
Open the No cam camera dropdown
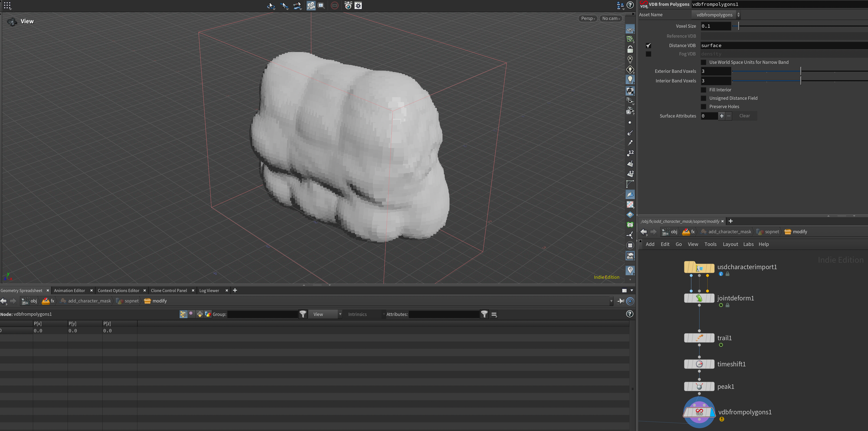pos(611,18)
